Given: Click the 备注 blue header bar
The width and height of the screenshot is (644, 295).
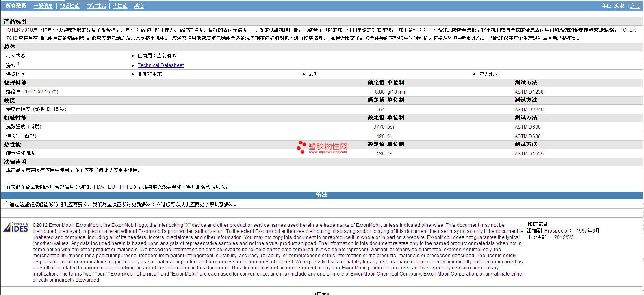Looking at the screenshot, I should pos(321,195).
